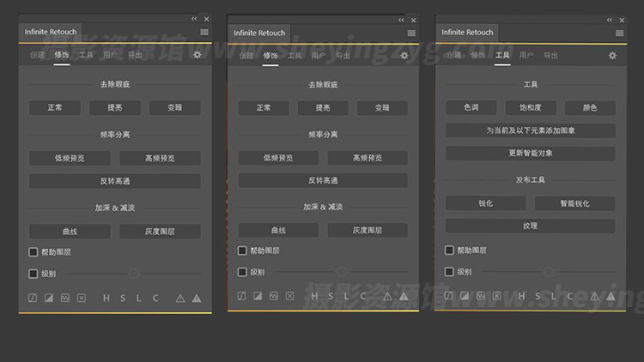Click the 级别 slider handle in left panel
This screenshot has width=644, height=362.
click(134, 274)
